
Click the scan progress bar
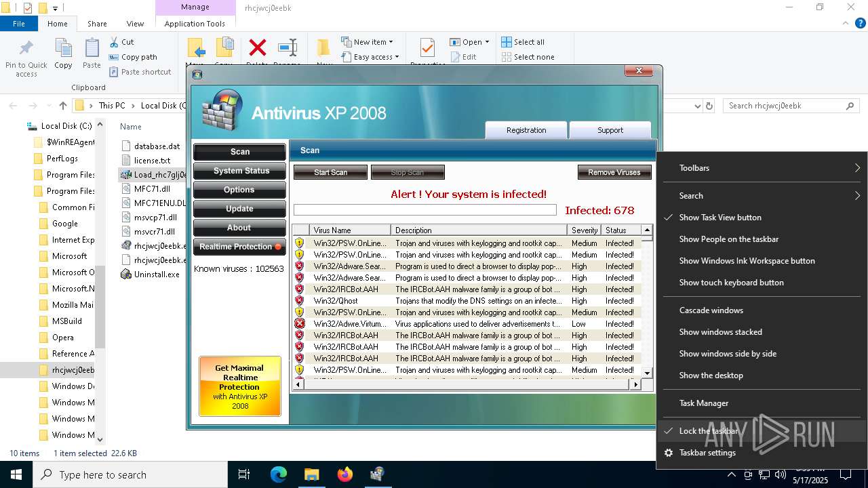click(425, 210)
